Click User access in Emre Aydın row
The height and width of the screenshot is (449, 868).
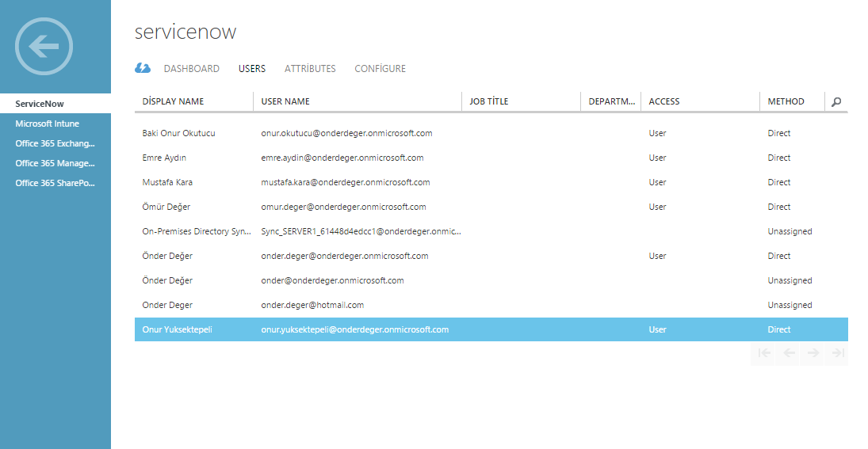pyautogui.click(x=658, y=158)
